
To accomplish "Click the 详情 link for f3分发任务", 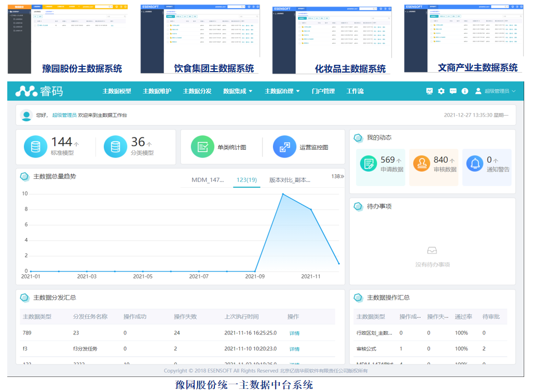I will (294, 348).
